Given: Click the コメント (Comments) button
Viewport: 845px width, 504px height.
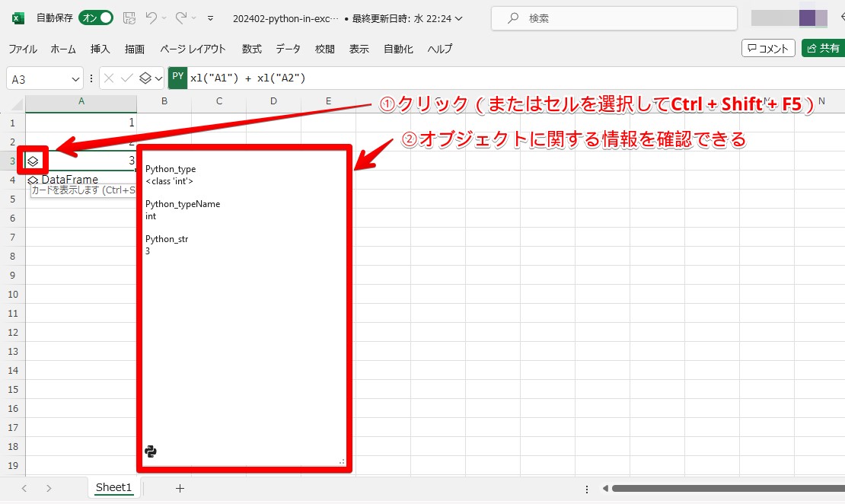Looking at the screenshot, I should pyautogui.click(x=768, y=49).
